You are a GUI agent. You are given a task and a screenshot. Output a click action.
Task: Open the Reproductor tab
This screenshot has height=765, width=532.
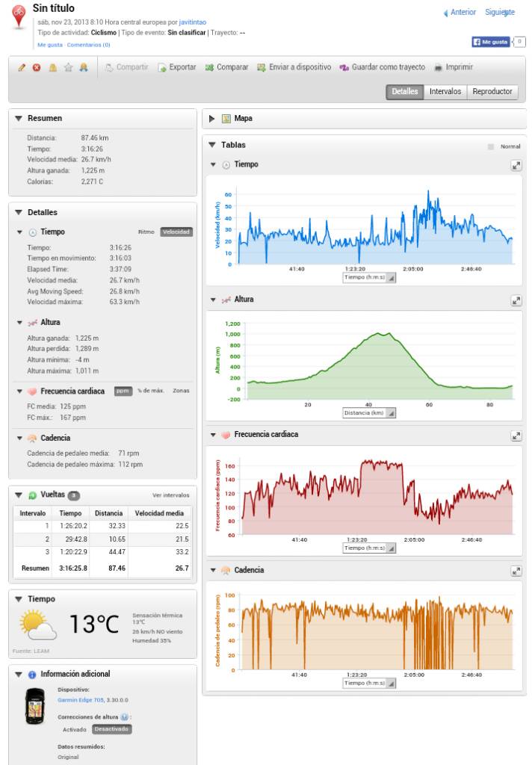(492, 92)
